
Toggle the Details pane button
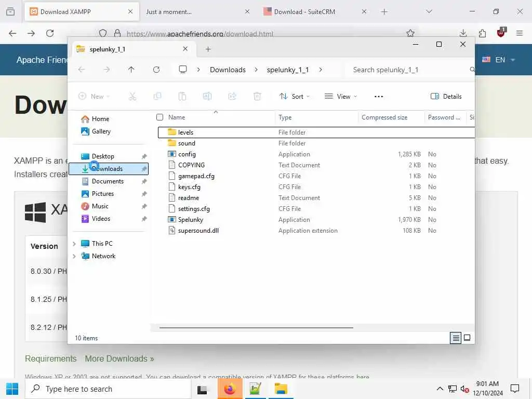pyautogui.click(x=446, y=96)
